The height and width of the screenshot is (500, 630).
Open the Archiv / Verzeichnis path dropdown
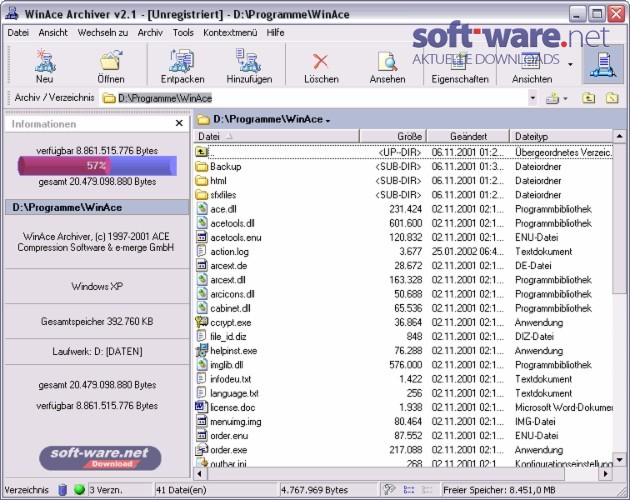pyautogui.click(x=532, y=98)
